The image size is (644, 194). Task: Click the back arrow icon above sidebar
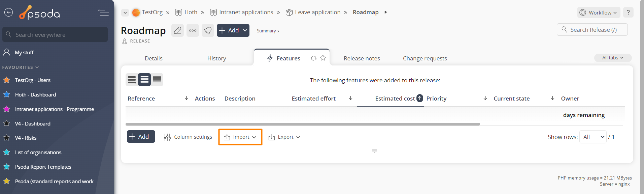[x=8, y=12]
